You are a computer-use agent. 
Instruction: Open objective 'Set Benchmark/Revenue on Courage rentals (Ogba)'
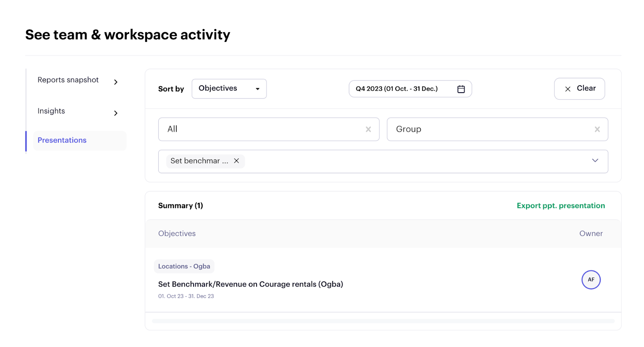pos(250,284)
